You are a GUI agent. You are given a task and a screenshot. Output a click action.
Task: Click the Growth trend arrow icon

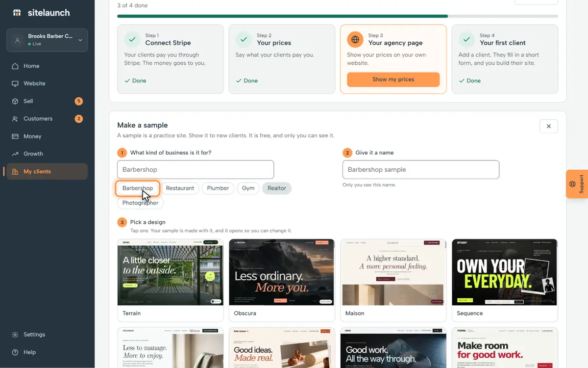[15, 154]
